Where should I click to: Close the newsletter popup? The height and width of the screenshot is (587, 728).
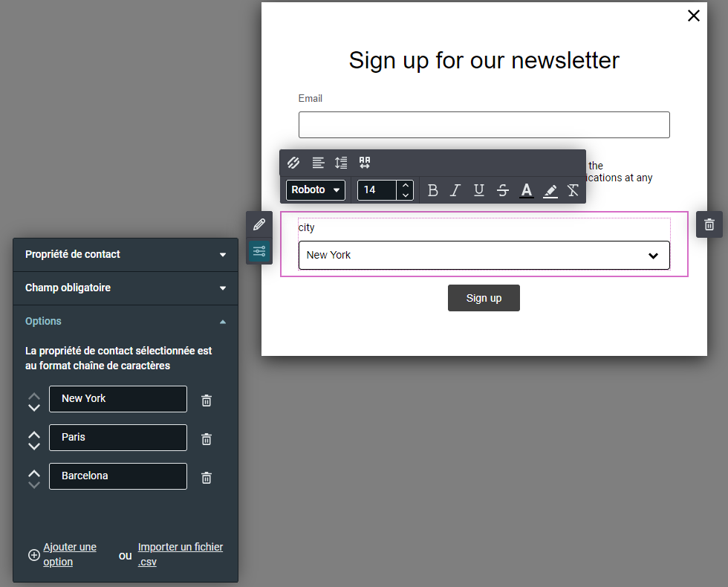[694, 16]
